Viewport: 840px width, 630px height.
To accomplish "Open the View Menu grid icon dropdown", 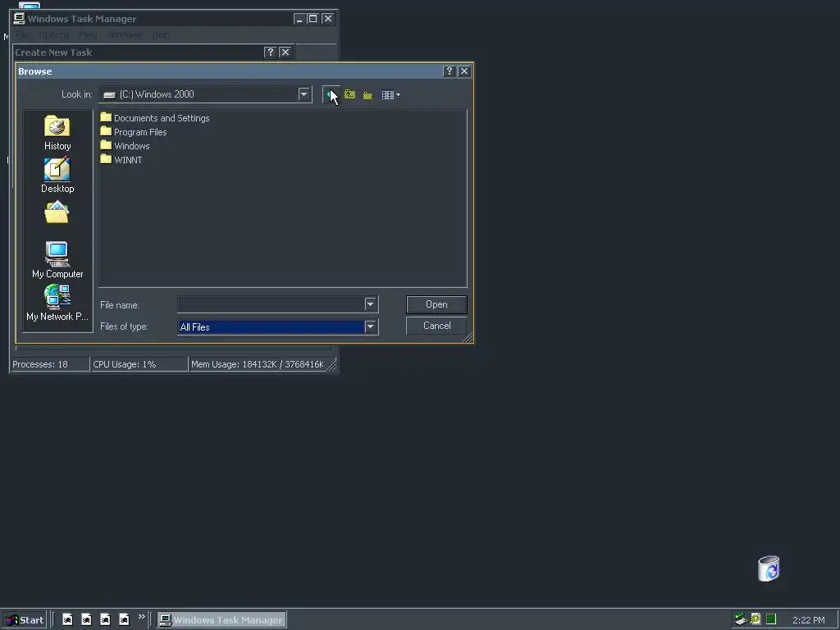I will tap(390, 95).
